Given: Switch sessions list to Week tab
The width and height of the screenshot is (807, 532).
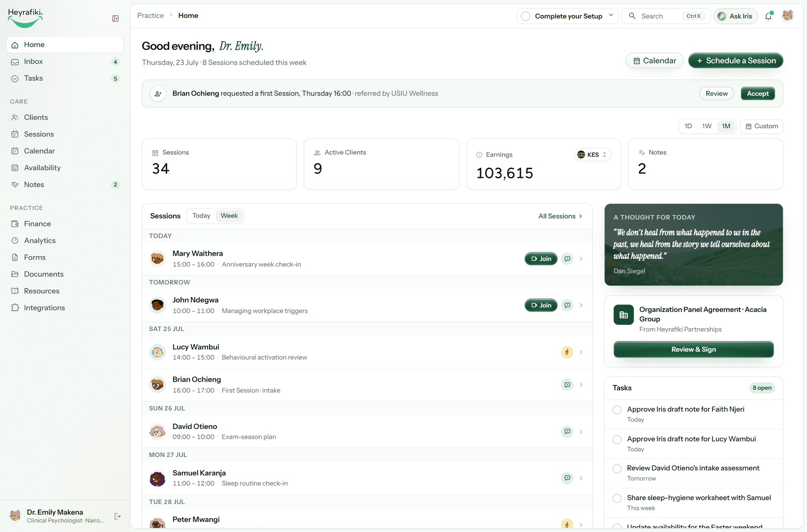Looking at the screenshot, I should point(229,216).
